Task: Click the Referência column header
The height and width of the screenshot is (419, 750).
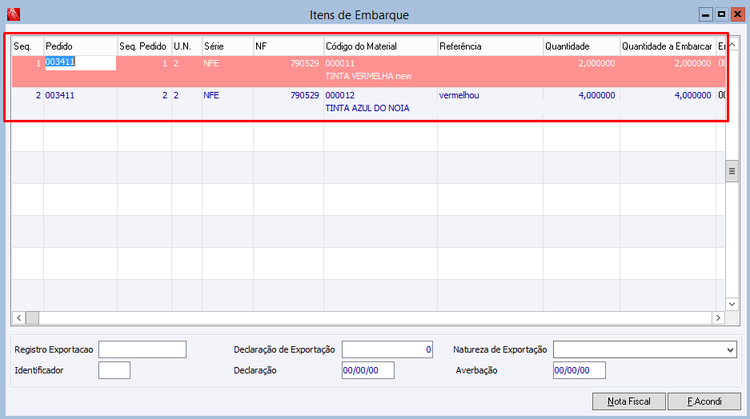Action: point(490,46)
